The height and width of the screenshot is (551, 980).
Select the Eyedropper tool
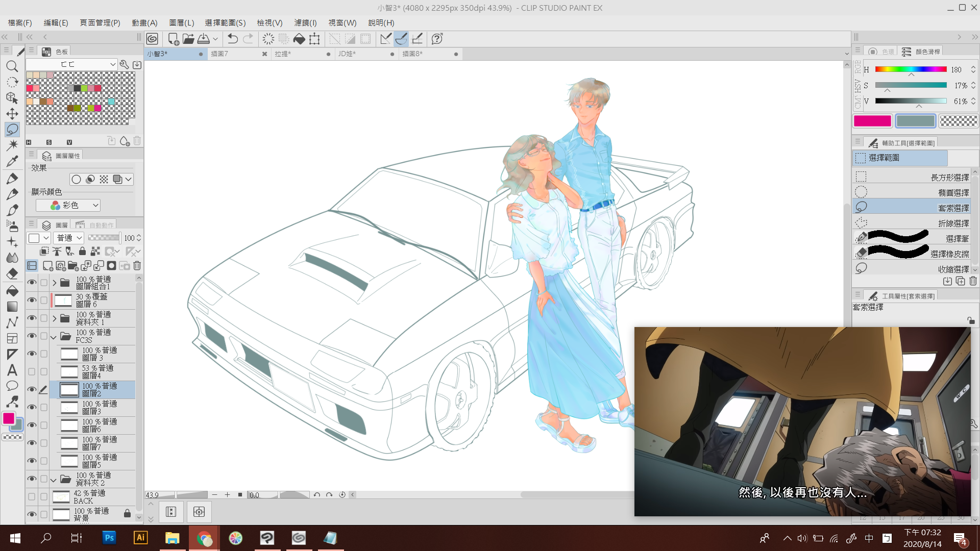pos(12,161)
